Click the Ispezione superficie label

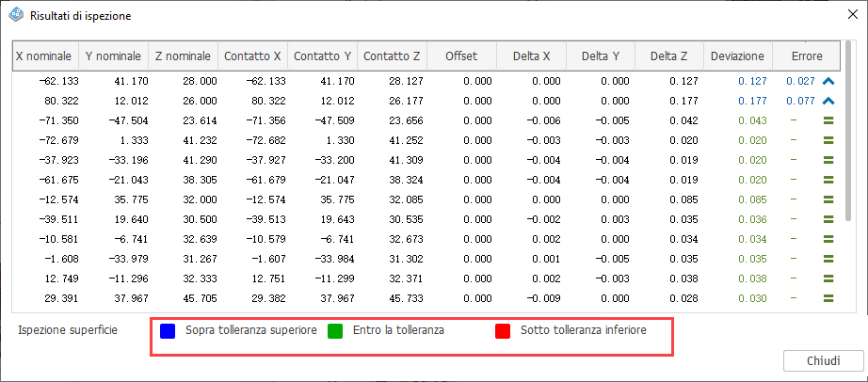[68, 331]
